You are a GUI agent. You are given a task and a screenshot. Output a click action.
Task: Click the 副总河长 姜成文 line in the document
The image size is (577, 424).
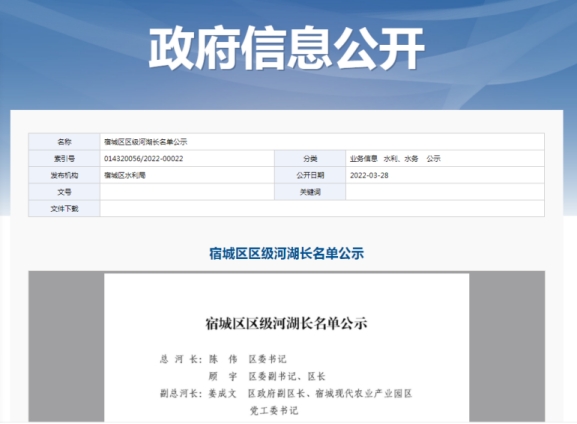(286, 394)
